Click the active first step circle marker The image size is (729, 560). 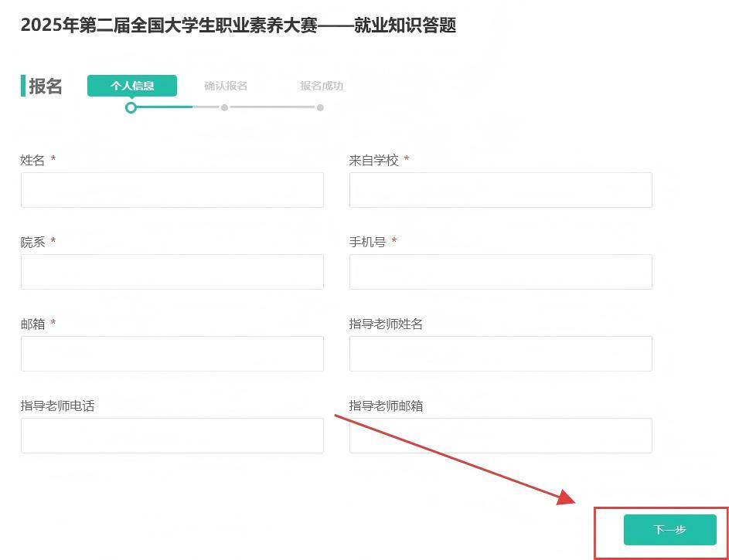click(x=131, y=107)
